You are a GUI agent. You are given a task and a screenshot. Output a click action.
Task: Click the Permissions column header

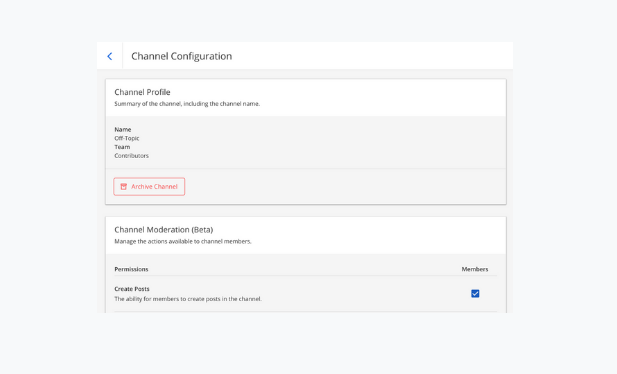(131, 269)
